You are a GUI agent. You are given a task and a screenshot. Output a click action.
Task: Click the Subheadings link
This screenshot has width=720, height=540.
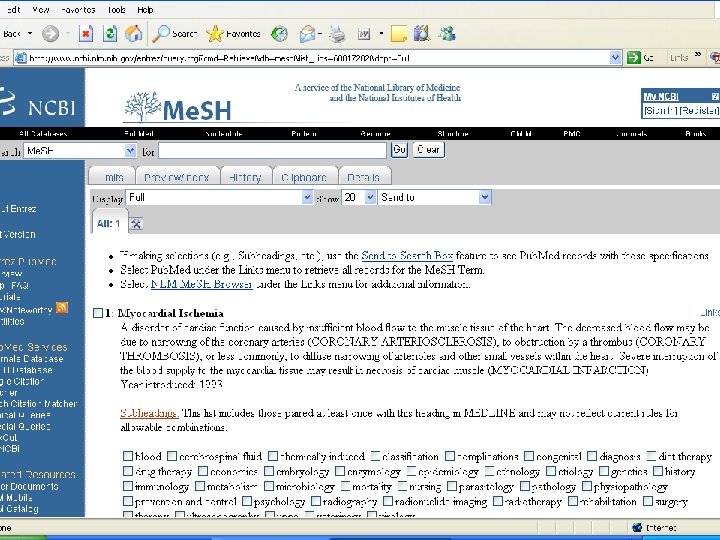point(149,413)
